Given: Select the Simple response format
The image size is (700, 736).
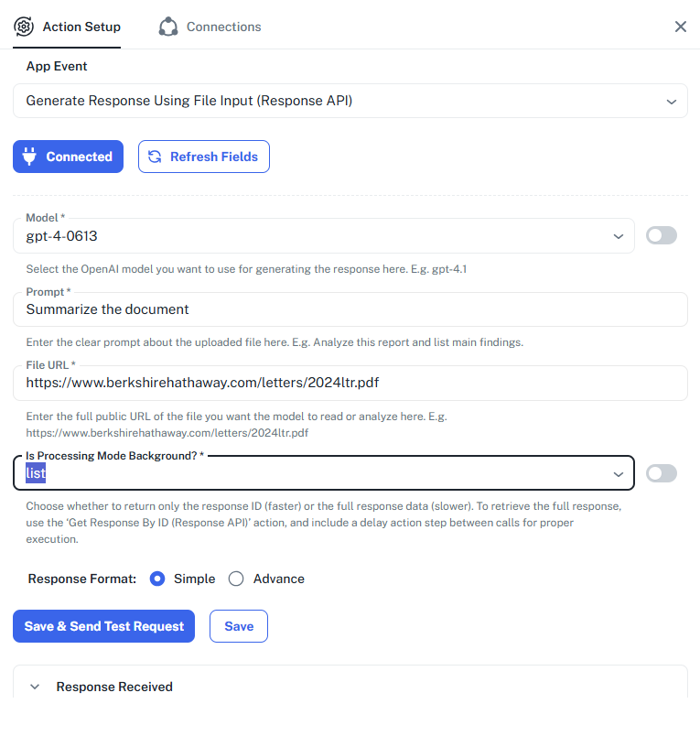Looking at the screenshot, I should [157, 579].
